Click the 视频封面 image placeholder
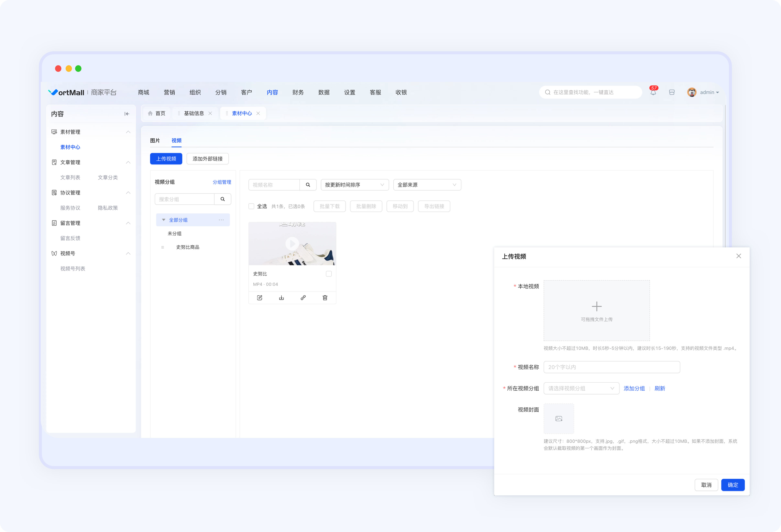This screenshot has height=532, width=781. click(x=559, y=418)
